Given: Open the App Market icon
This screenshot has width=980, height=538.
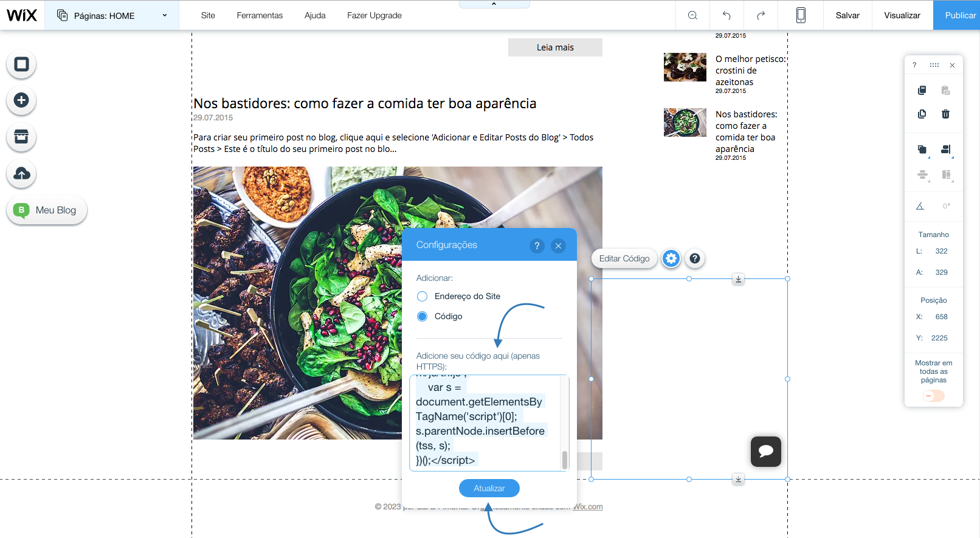Looking at the screenshot, I should coord(21,137).
